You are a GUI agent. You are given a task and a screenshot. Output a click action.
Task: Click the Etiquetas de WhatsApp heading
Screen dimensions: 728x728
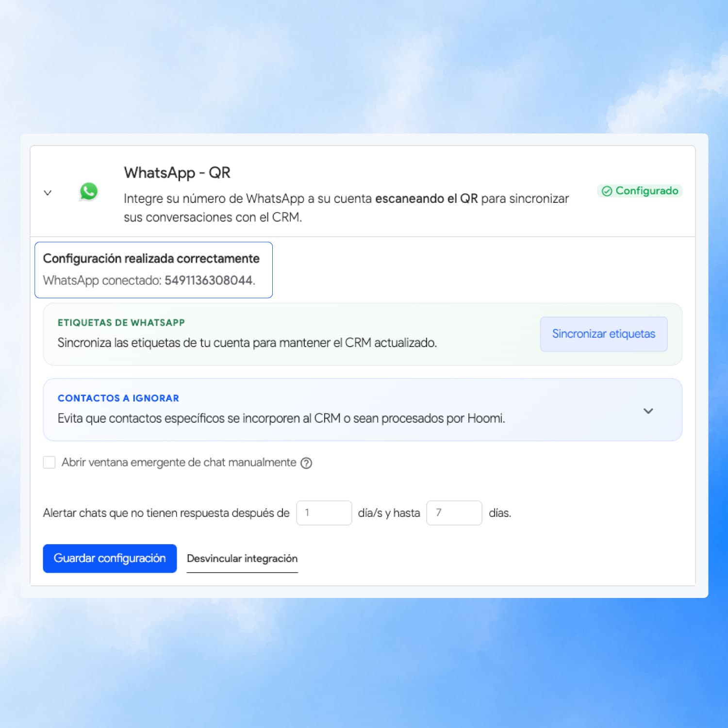tap(121, 323)
